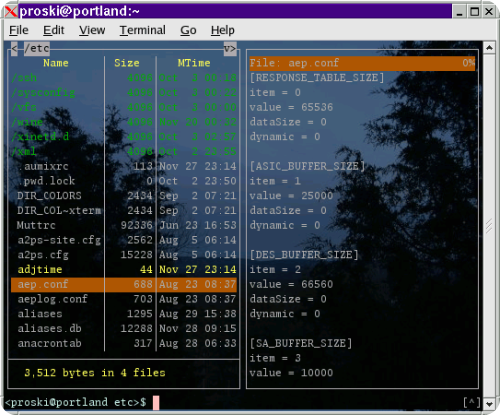500x415 pixels.
Task: Click the /etc path label
Action: click(37, 49)
